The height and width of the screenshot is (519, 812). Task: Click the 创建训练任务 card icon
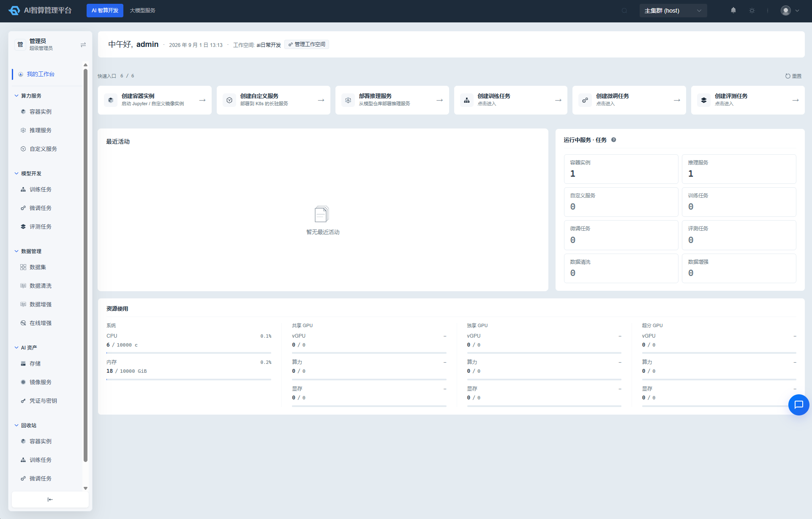(467, 100)
